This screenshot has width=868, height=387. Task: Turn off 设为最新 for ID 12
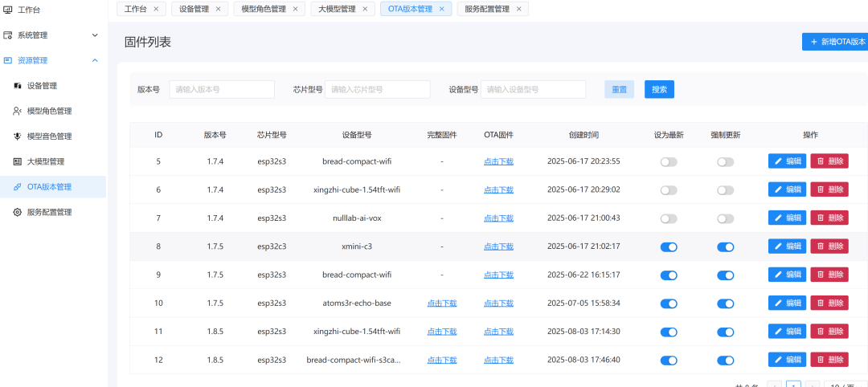point(668,361)
